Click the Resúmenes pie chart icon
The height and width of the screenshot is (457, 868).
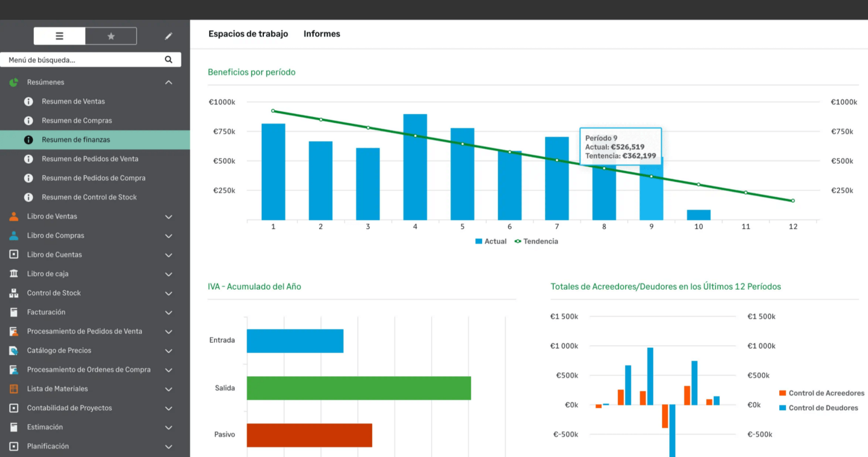pyautogui.click(x=14, y=82)
